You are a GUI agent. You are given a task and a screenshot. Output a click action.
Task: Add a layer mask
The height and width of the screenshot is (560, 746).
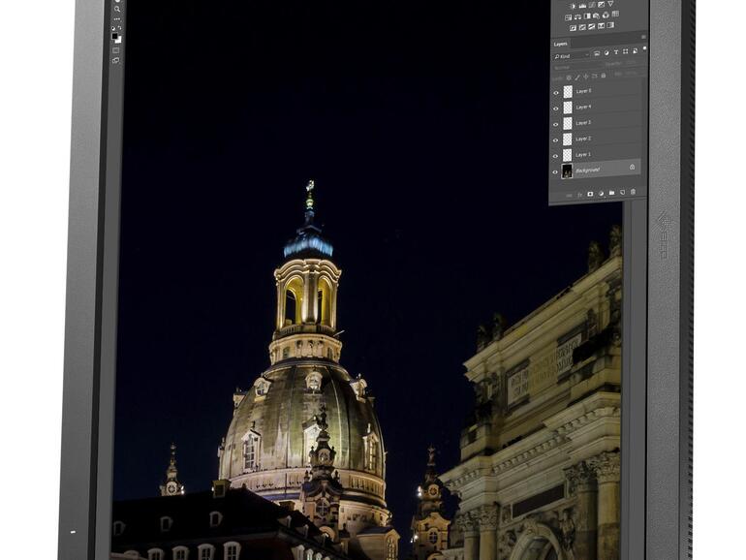point(590,193)
